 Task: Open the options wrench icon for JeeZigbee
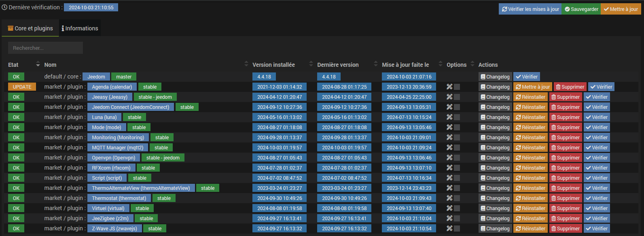coord(449,218)
